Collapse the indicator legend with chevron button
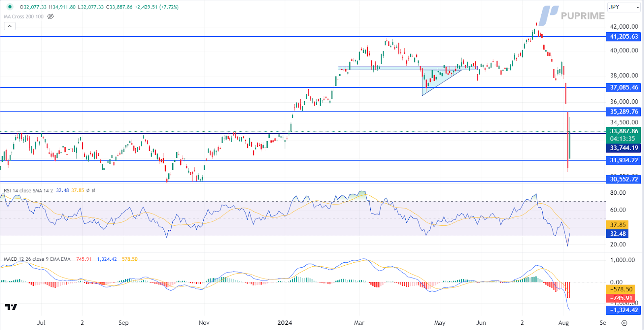644x330 pixels. click(x=10, y=26)
